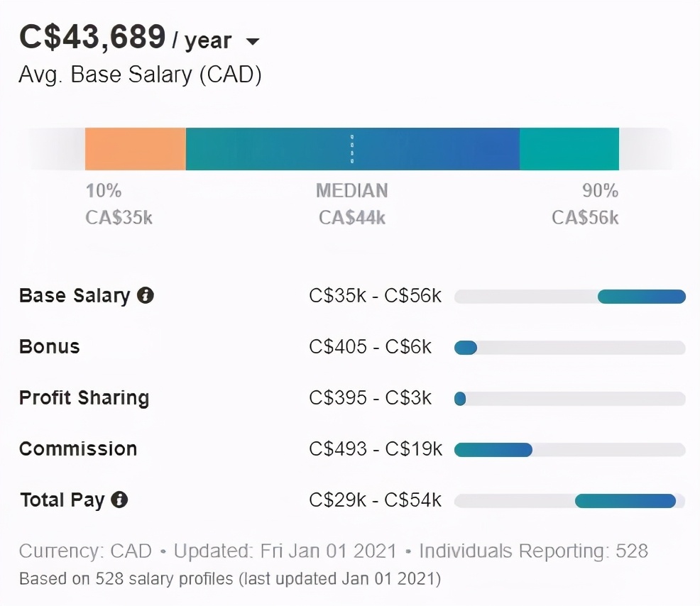This screenshot has width=700, height=606.
Task: Click the Total Pay info icon
Action: click(x=119, y=500)
